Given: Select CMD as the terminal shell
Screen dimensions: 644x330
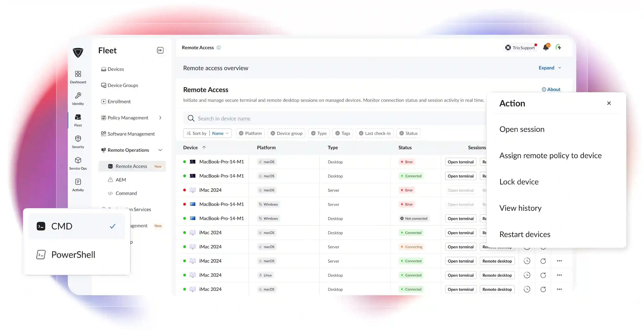Looking at the screenshot, I should (76, 226).
